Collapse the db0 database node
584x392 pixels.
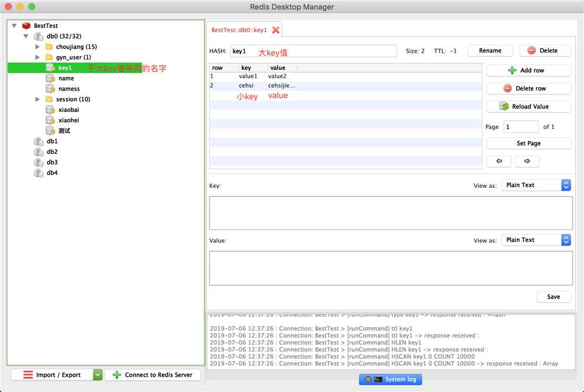[x=26, y=36]
